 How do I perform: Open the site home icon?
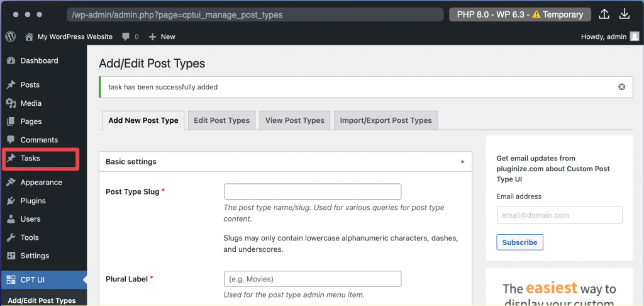pyautogui.click(x=29, y=37)
